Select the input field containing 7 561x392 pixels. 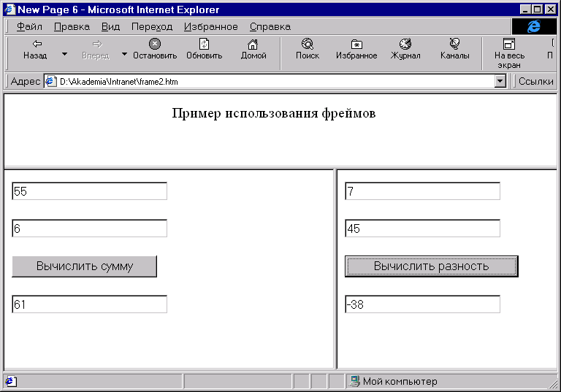tap(422, 191)
